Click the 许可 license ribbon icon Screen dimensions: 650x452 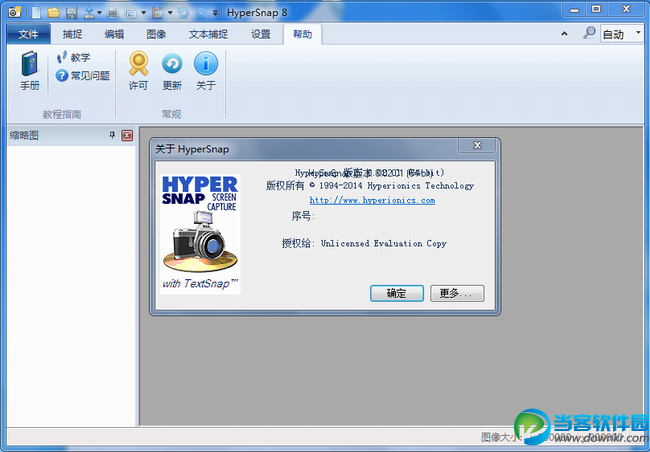138,70
